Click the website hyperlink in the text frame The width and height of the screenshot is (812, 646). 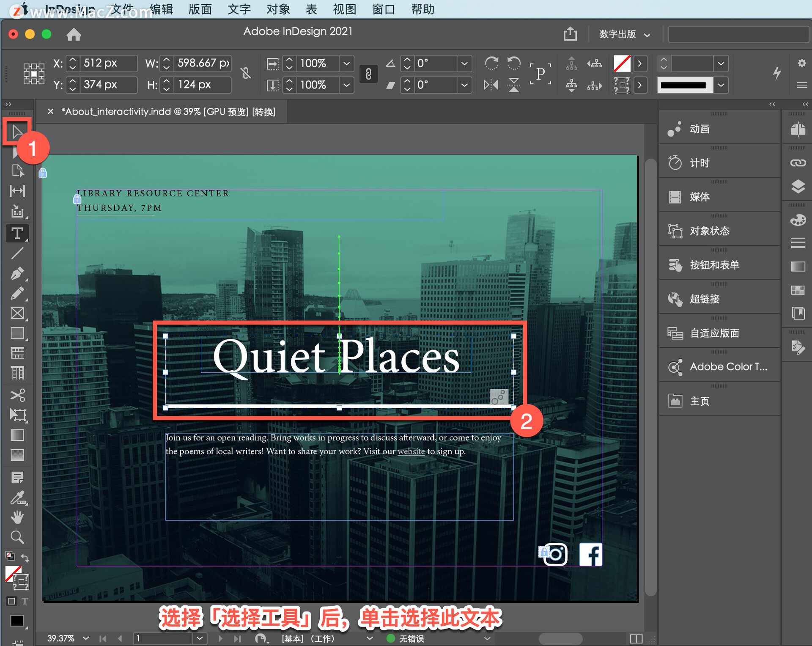(x=411, y=451)
